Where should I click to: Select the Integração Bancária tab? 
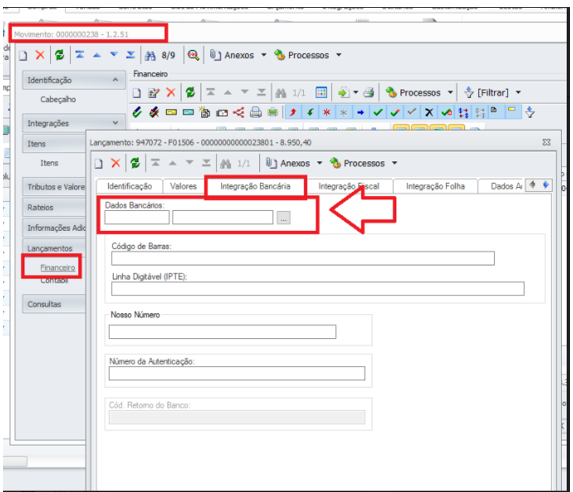[255, 186]
